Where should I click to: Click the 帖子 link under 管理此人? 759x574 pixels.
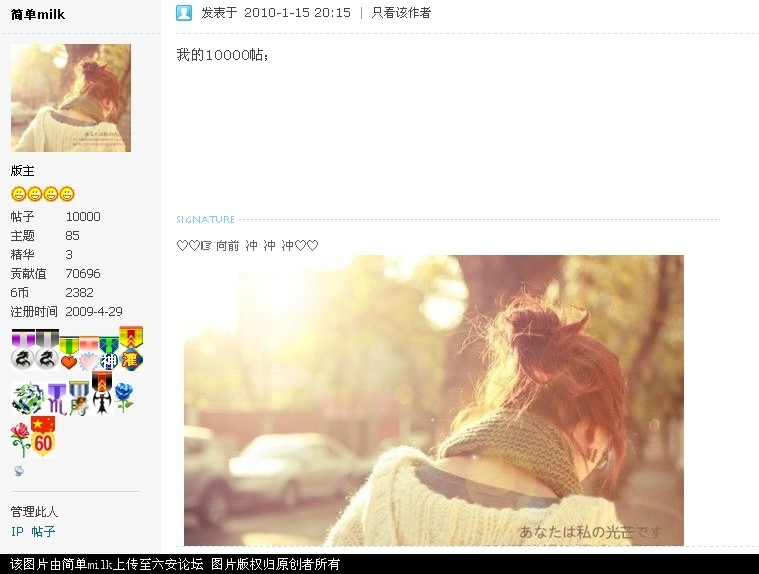[43, 532]
